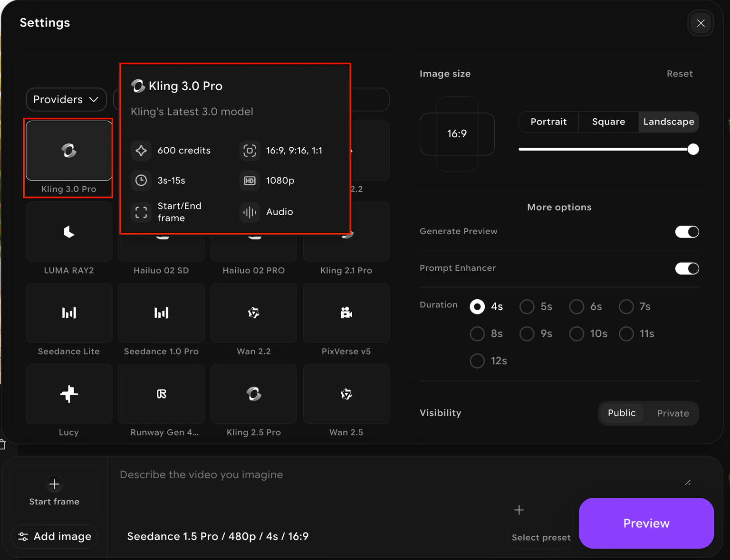Choose the 10s duration

tap(576, 334)
